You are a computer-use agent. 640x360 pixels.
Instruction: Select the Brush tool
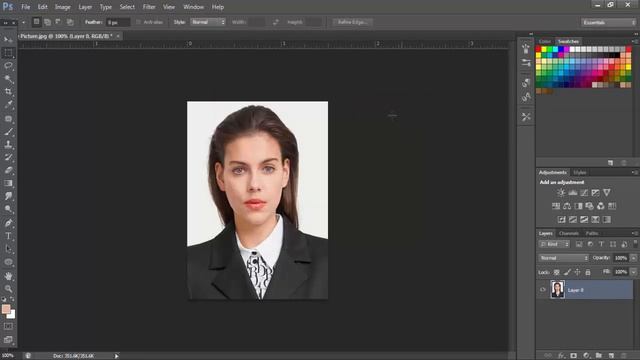click(8, 131)
